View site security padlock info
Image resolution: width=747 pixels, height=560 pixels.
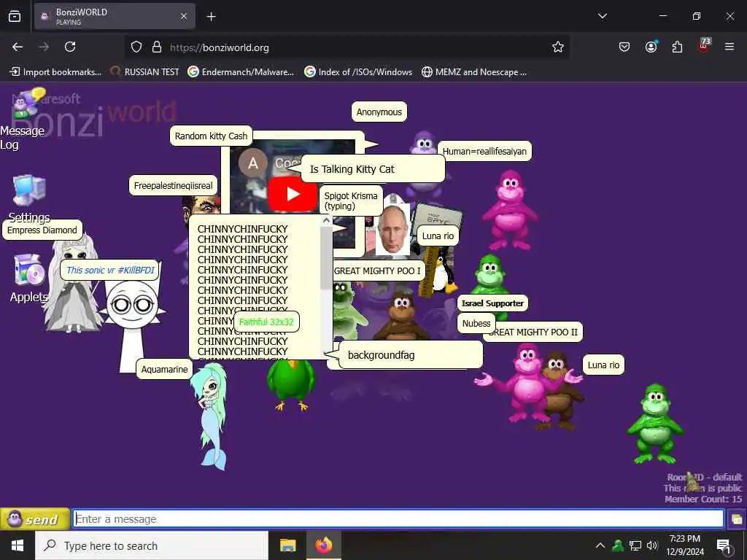pos(157,47)
